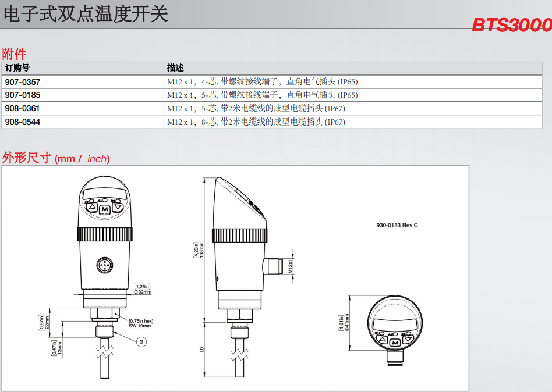552x392 pixels.
Task: Select the 外形尺寸 (mm / inch) heading
Action: [56, 158]
